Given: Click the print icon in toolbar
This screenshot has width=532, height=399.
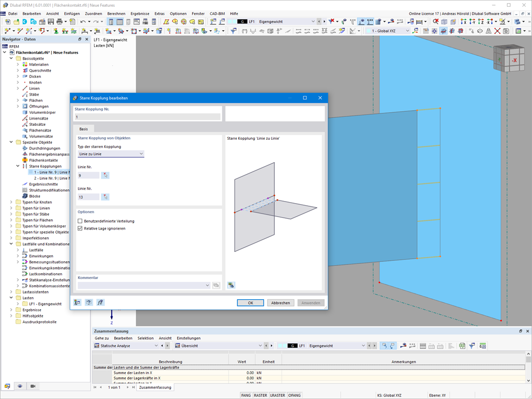Looking at the screenshot, I should tap(59, 22).
